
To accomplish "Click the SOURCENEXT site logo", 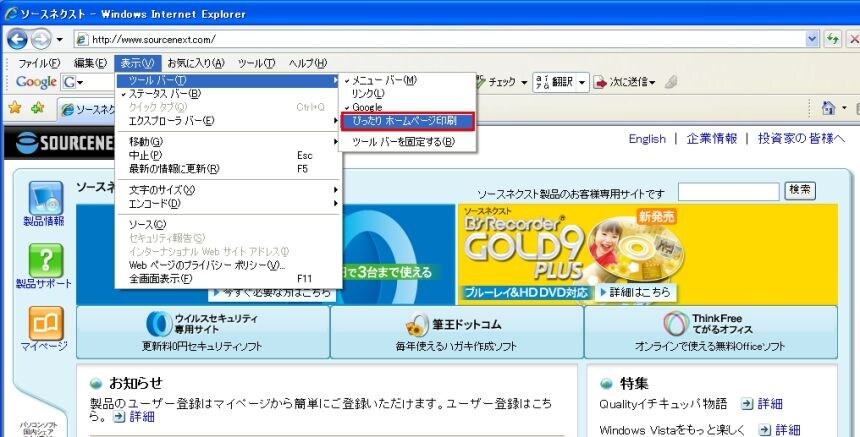I will (65, 143).
